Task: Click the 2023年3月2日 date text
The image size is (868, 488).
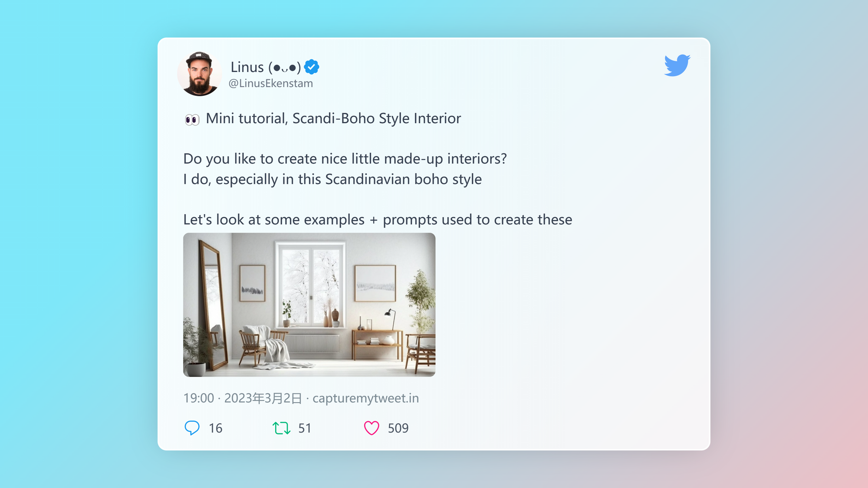Action: pos(263,398)
